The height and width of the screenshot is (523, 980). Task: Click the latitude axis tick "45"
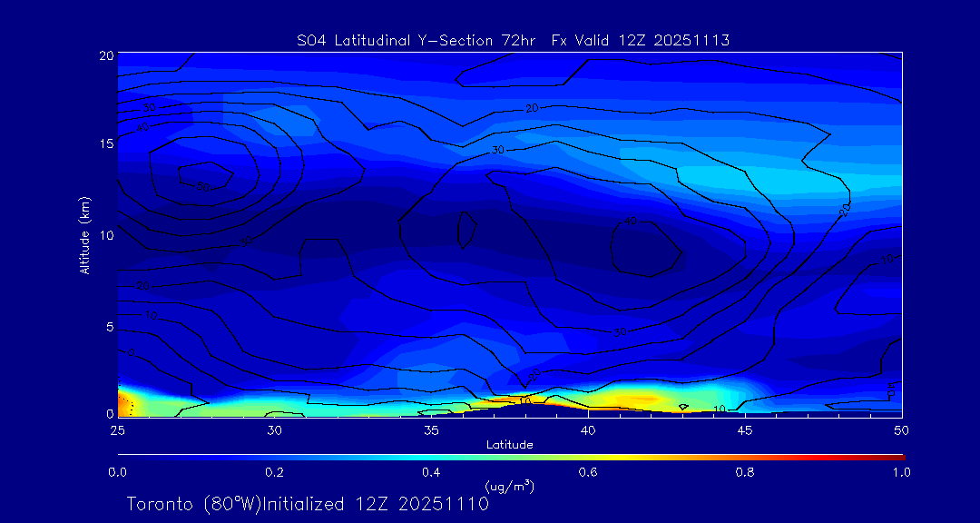click(745, 430)
